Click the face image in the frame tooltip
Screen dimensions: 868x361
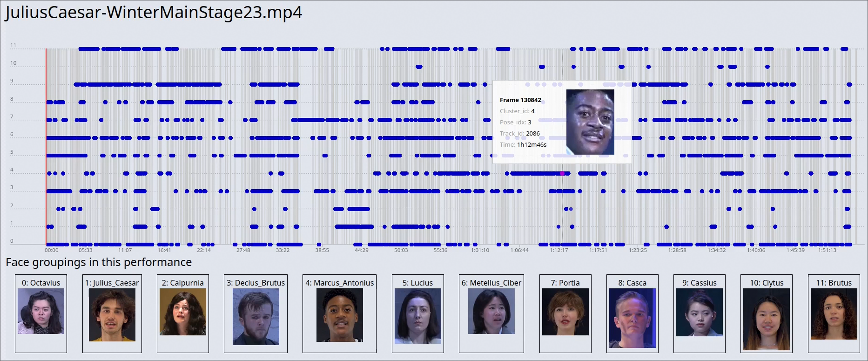click(x=590, y=122)
